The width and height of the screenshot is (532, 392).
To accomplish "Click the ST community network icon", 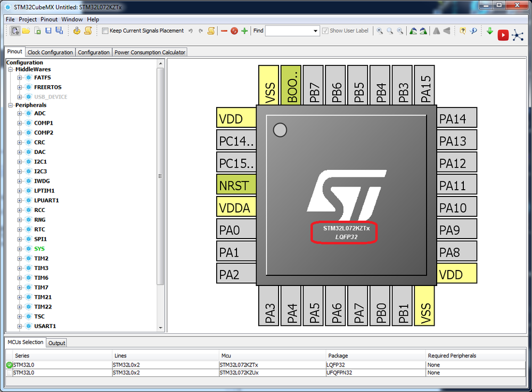I will 518,35.
